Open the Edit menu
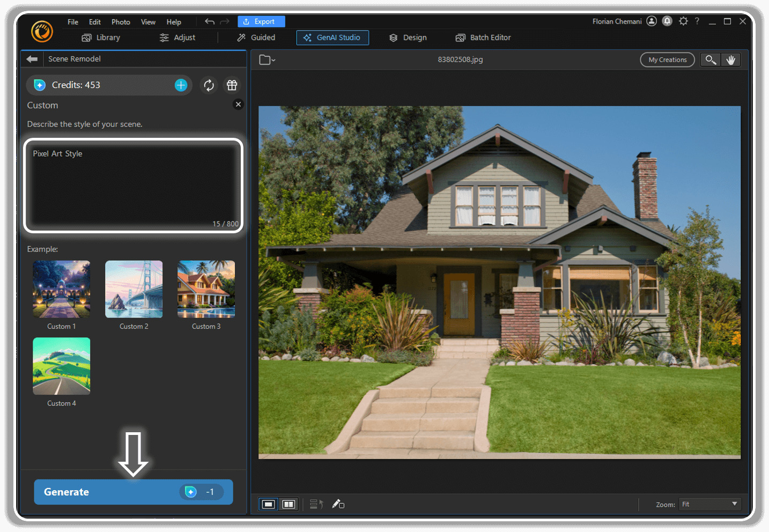Viewport: 769px width, 532px height. (x=95, y=22)
